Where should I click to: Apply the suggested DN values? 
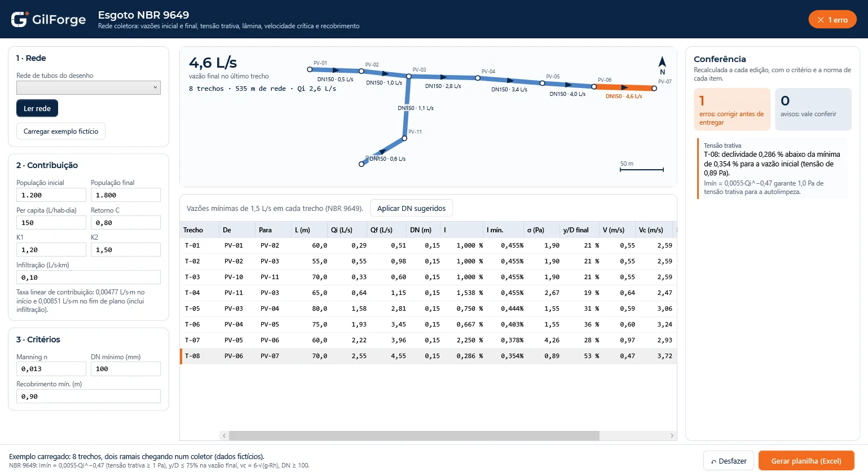[411, 208]
